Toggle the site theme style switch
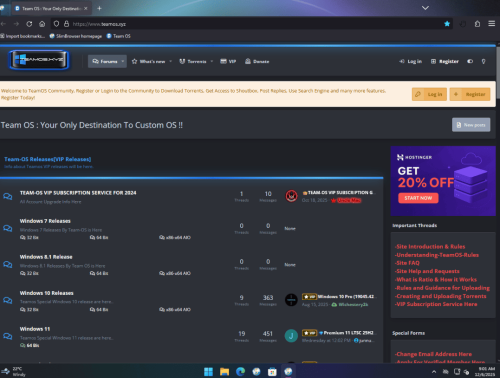The height and width of the screenshot is (378, 500). [x=470, y=61]
